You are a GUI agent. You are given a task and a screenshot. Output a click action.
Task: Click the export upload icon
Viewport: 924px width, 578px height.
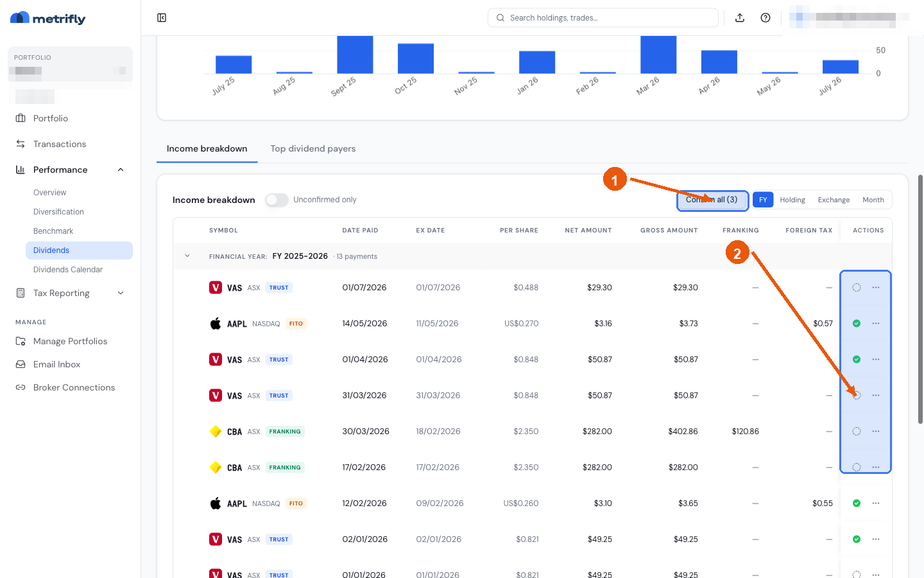pyautogui.click(x=740, y=18)
